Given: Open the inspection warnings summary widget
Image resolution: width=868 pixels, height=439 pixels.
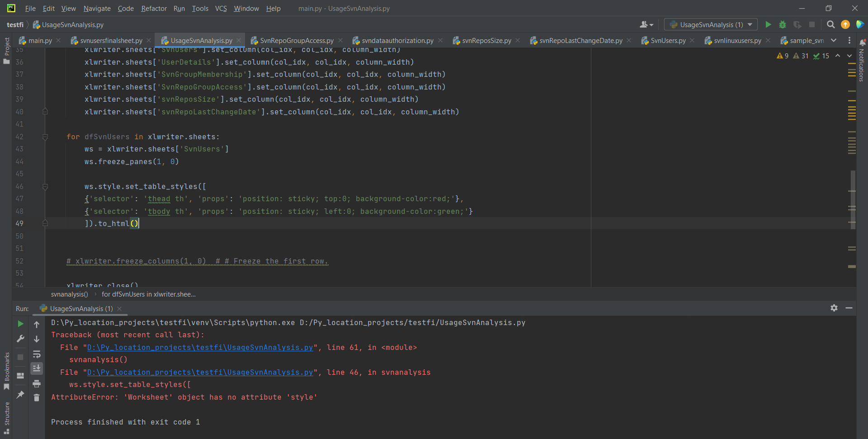Looking at the screenshot, I should [x=802, y=56].
